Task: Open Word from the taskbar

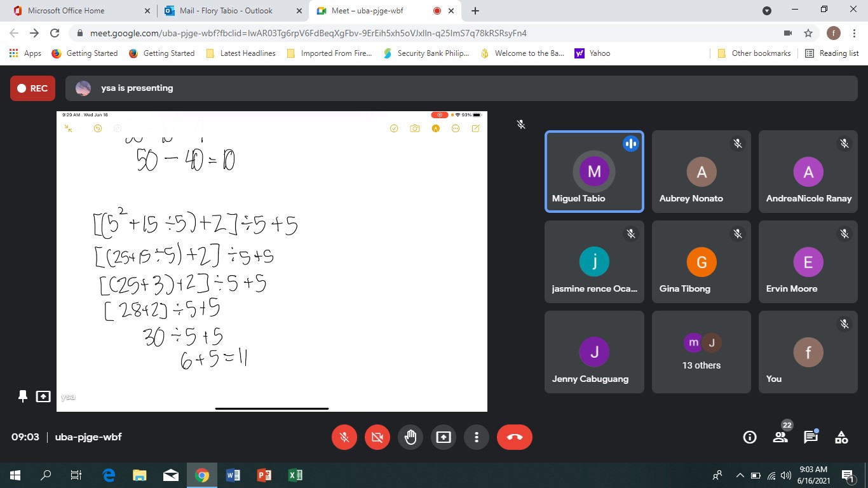Action: pos(233,475)
